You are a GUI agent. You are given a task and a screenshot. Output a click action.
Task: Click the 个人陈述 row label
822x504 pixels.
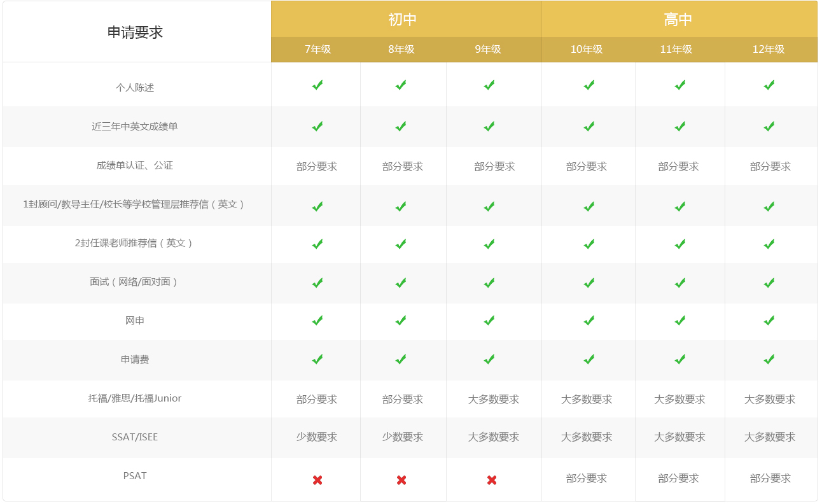135,88
